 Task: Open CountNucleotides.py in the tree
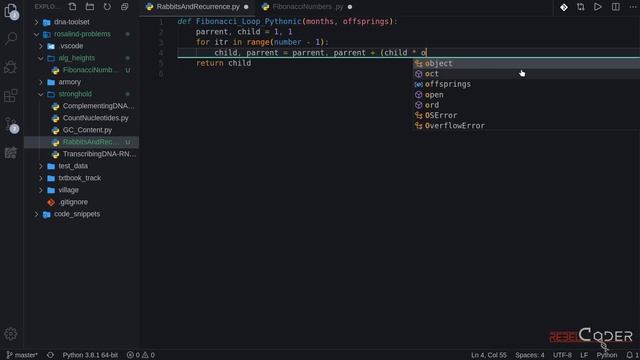click(95, 118)
